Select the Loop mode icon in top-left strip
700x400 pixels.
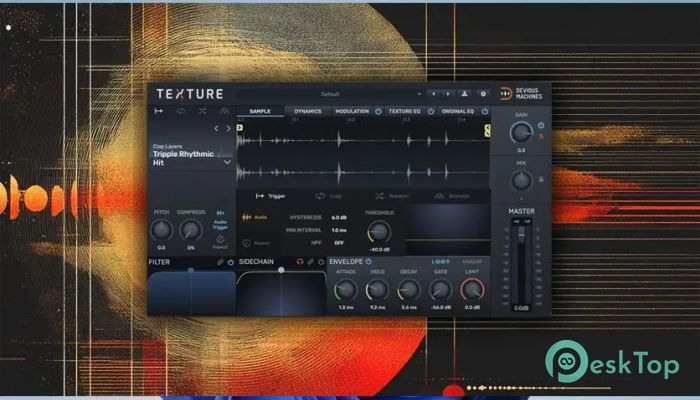pos(181,111)
